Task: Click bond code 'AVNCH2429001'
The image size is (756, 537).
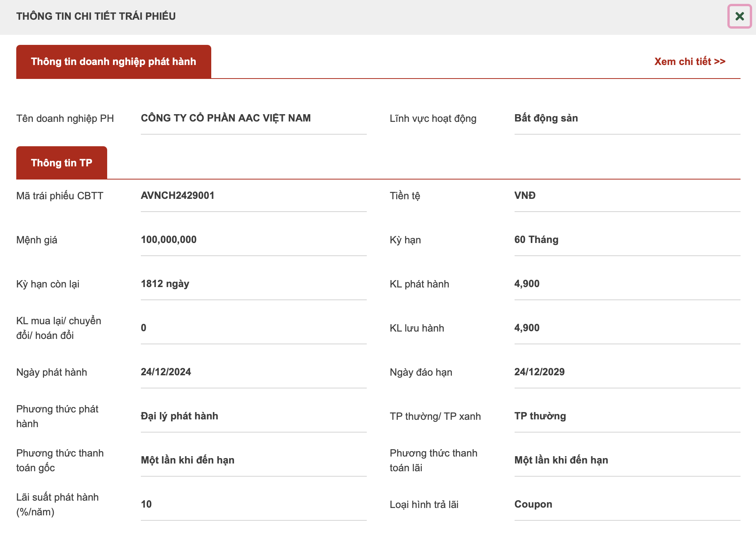Action: [x=178, y=195]
